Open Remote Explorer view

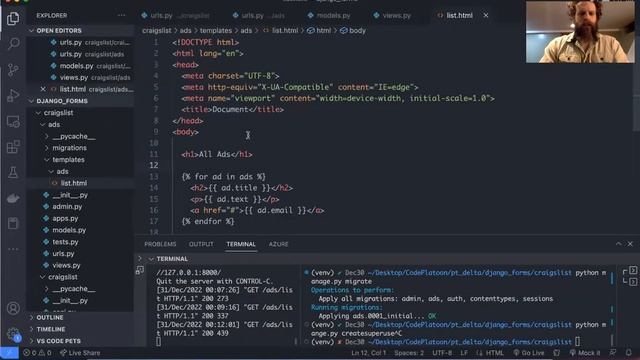click(13, 121)
